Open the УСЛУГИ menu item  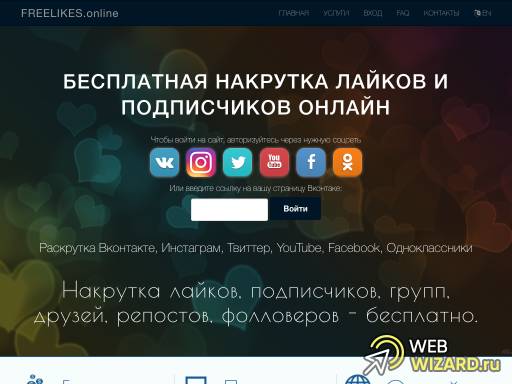pyautogui.click(x=336, y=13)
